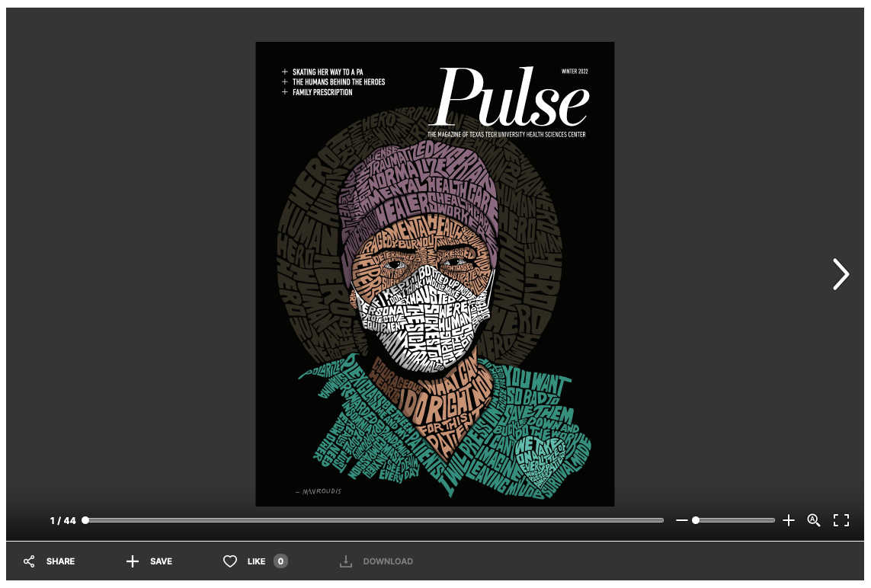Click the plus icon beside Save
Viewport: 871px width, 588px height.
[133, 561]
